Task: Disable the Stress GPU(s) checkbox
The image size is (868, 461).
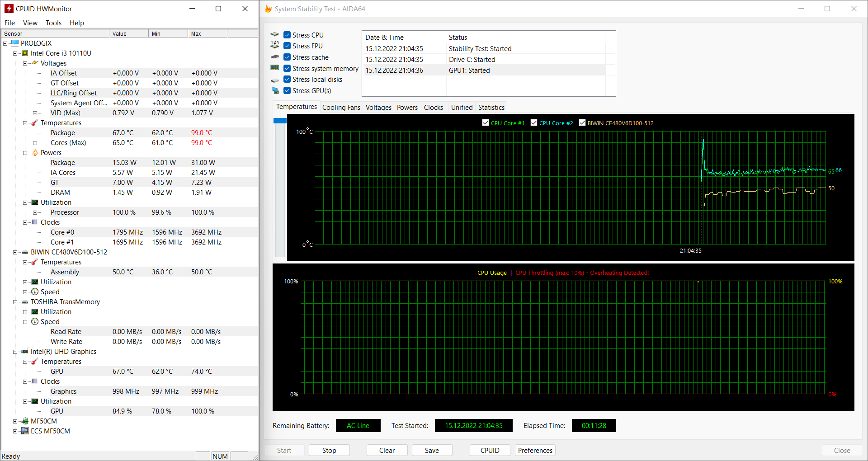Action: pyautogui.click(x=287, y=90)
